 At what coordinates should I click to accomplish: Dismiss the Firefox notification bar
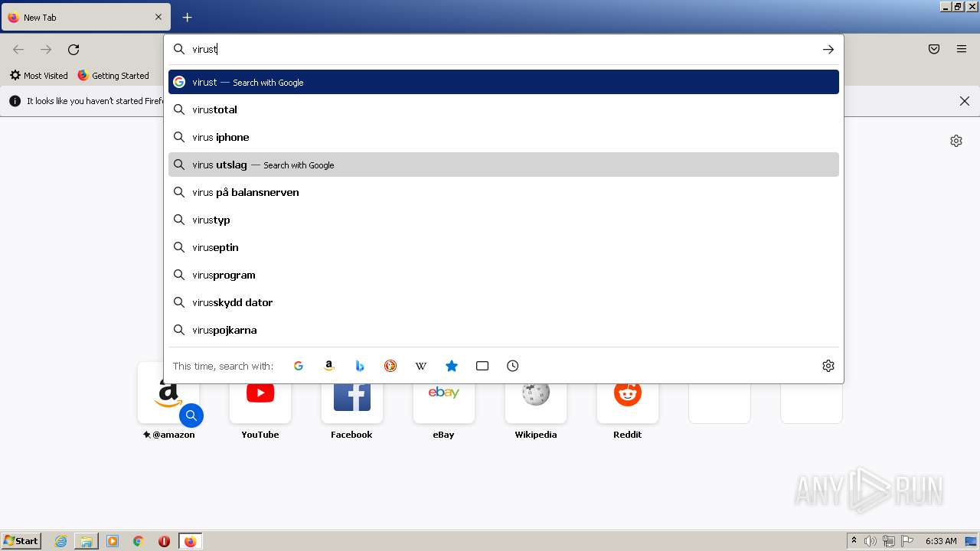[x=965, y=101]
